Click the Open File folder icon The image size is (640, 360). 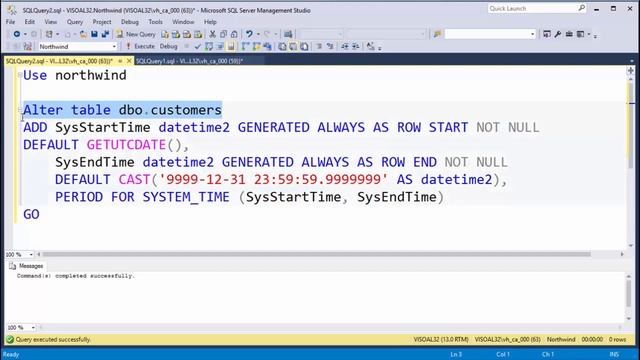83,34
